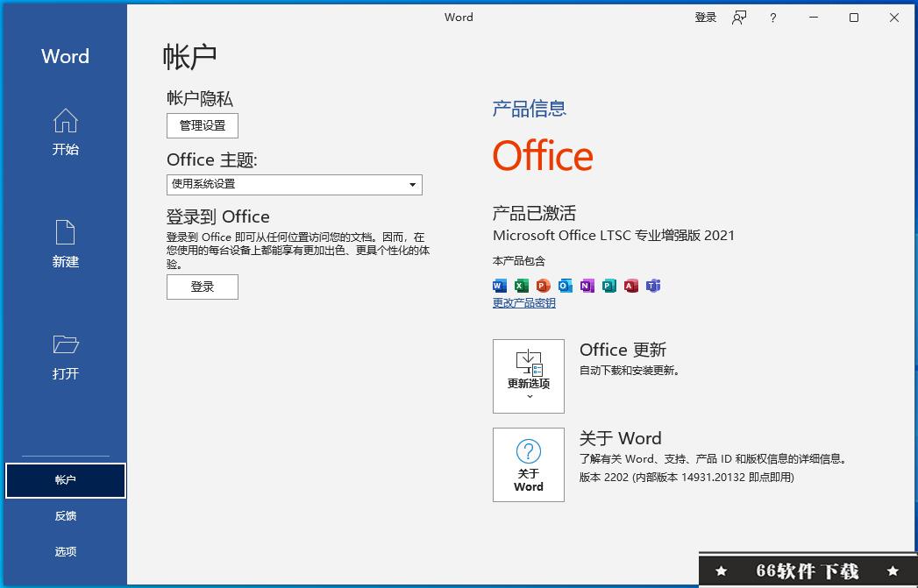Open the feedback person icon in title bar
The width and height of the screenshot is (918, 588).
point(739,18)
